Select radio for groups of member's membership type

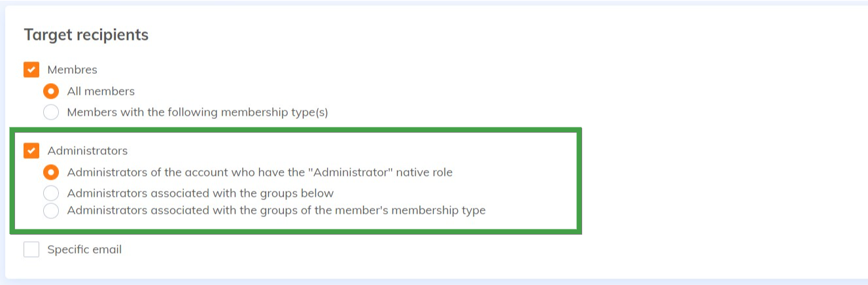click(x=51, y=210)
